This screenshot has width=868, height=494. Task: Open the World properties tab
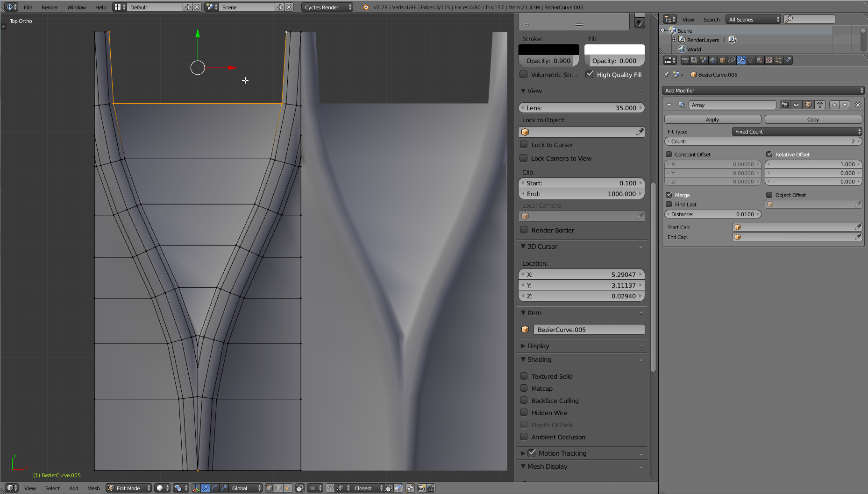tap(713, 60)
